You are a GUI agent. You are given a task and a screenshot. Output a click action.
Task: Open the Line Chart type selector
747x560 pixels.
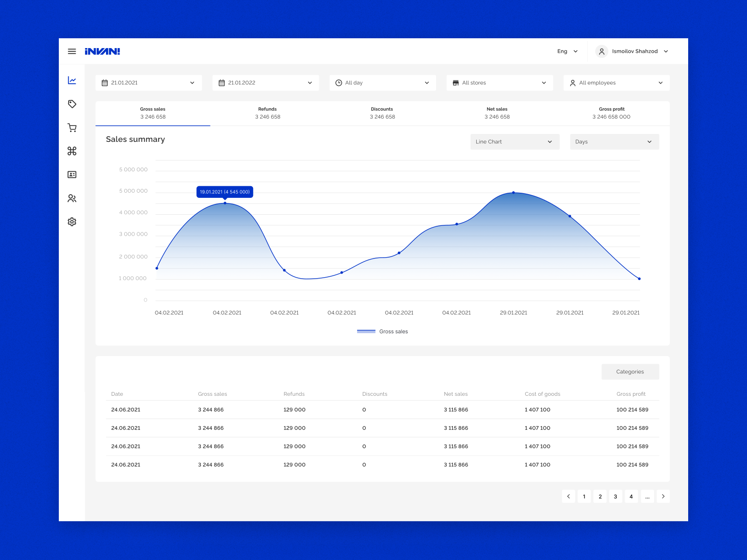tap(514, 141)
